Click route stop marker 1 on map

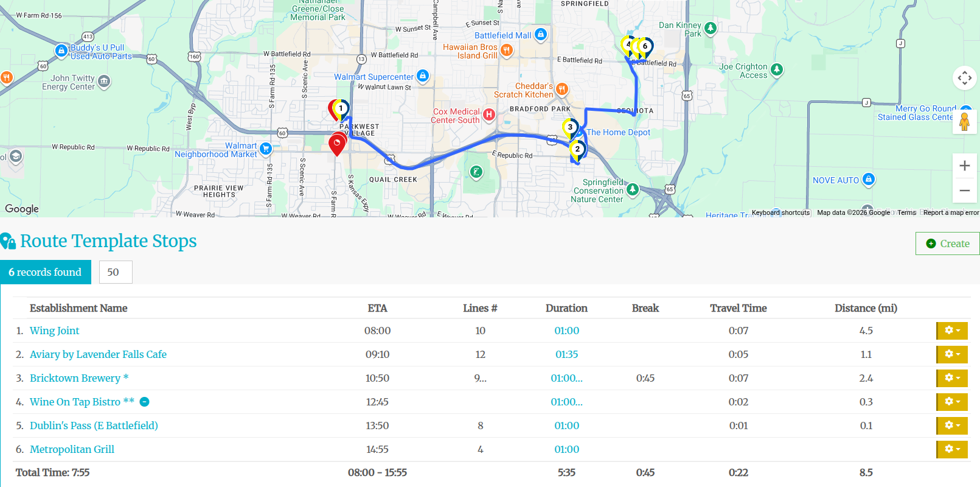click(341, 110)
